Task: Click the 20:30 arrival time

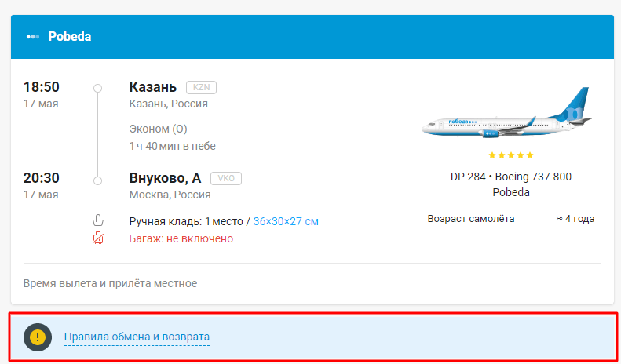Action: click(x=42, y=178)
